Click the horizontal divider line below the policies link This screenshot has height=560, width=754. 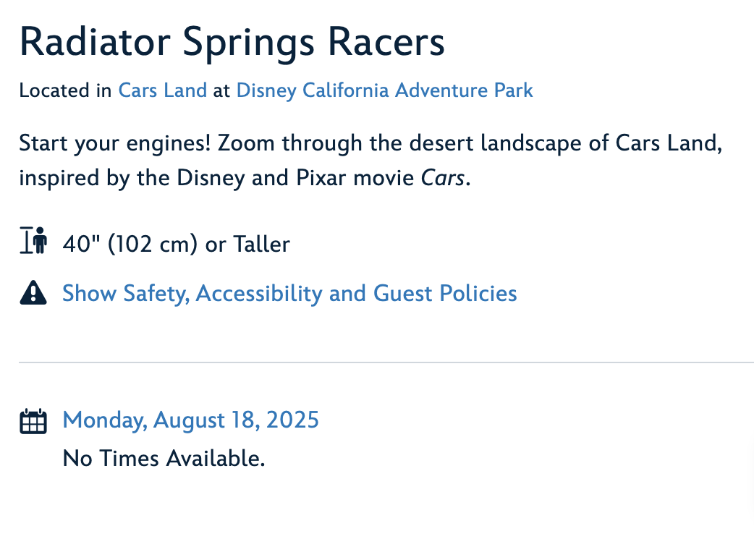(x=386, y=362)
